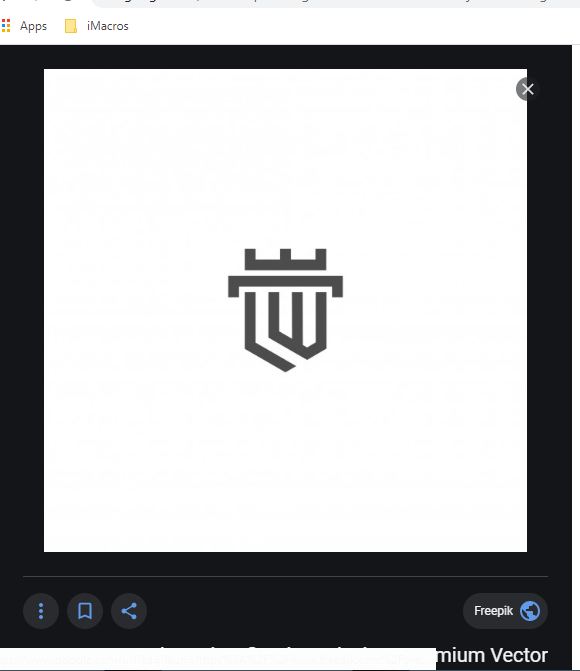Open the yellow iMacros folder icon

coord(71,26)
